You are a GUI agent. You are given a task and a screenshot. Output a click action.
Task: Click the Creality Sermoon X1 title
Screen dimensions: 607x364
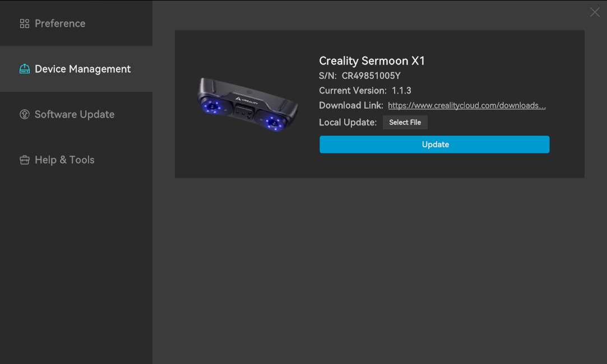click(x=372, y=60)
